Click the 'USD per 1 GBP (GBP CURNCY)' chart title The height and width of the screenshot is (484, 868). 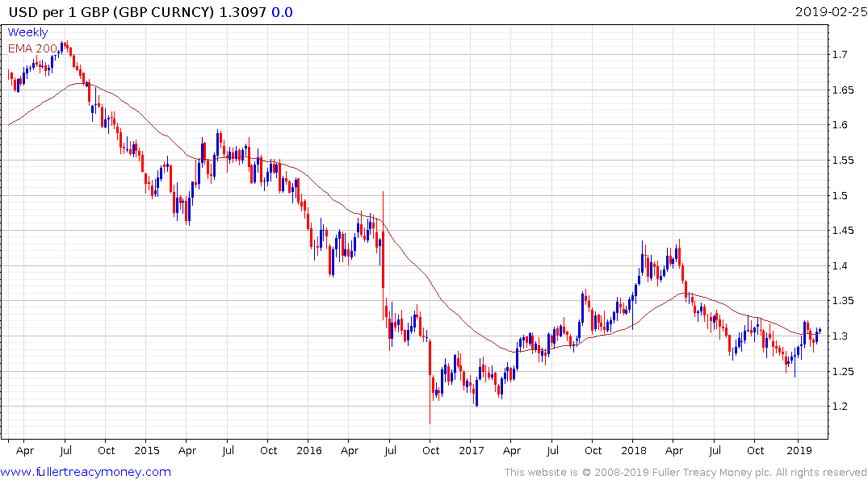point(111,12)
